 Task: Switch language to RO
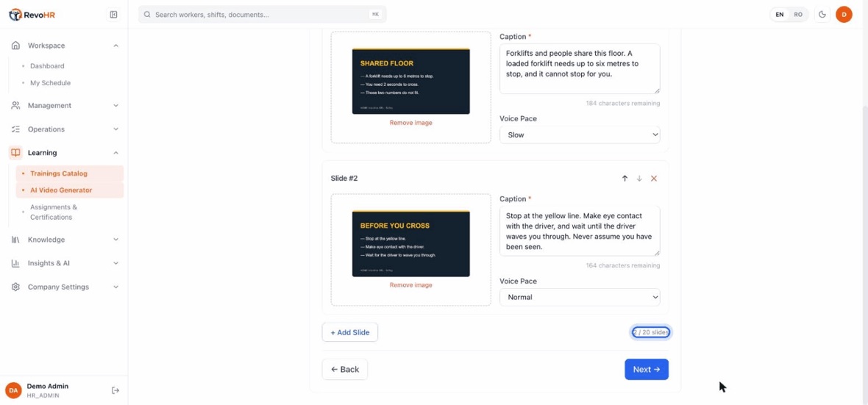tap(797, 15)
